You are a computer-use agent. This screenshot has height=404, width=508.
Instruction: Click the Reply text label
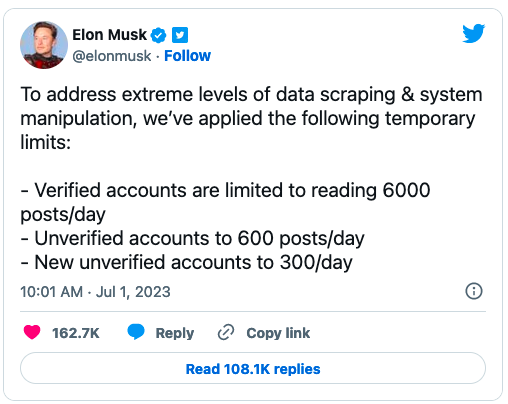[175, 333]
